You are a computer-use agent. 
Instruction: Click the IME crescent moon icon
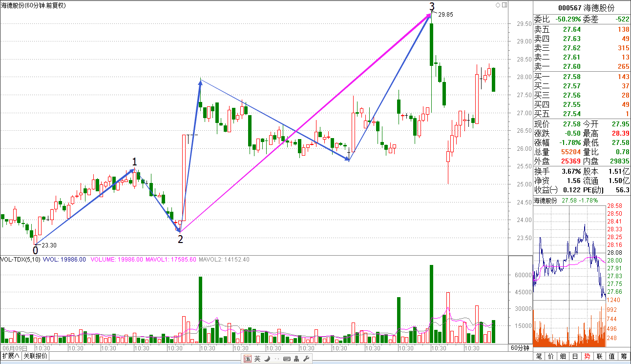pyautogui.click(x=267, y=359)
